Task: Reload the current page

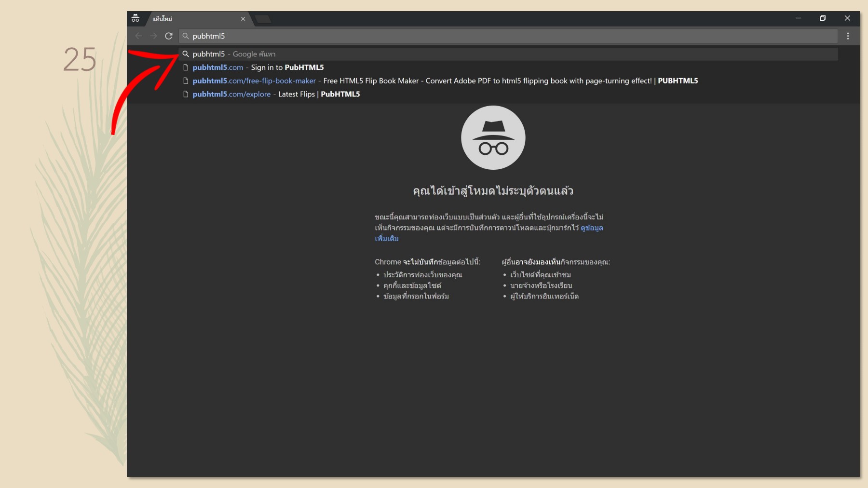Action: tap(169, 36)
